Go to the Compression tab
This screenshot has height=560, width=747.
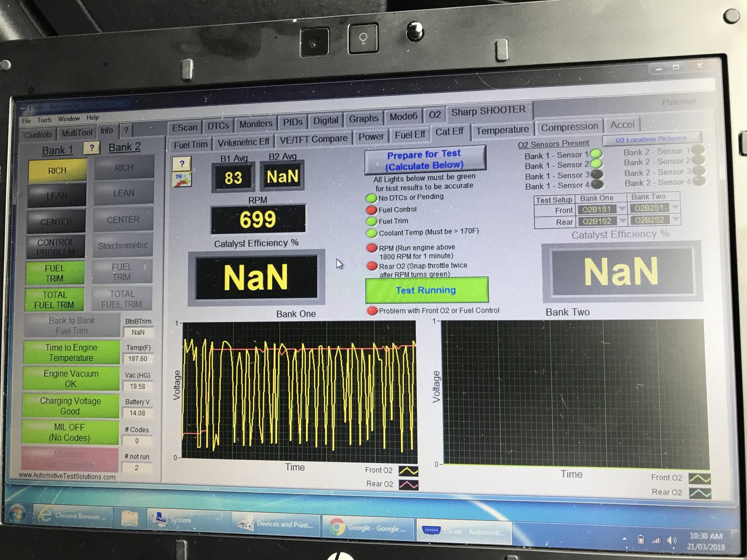point(569,127)
